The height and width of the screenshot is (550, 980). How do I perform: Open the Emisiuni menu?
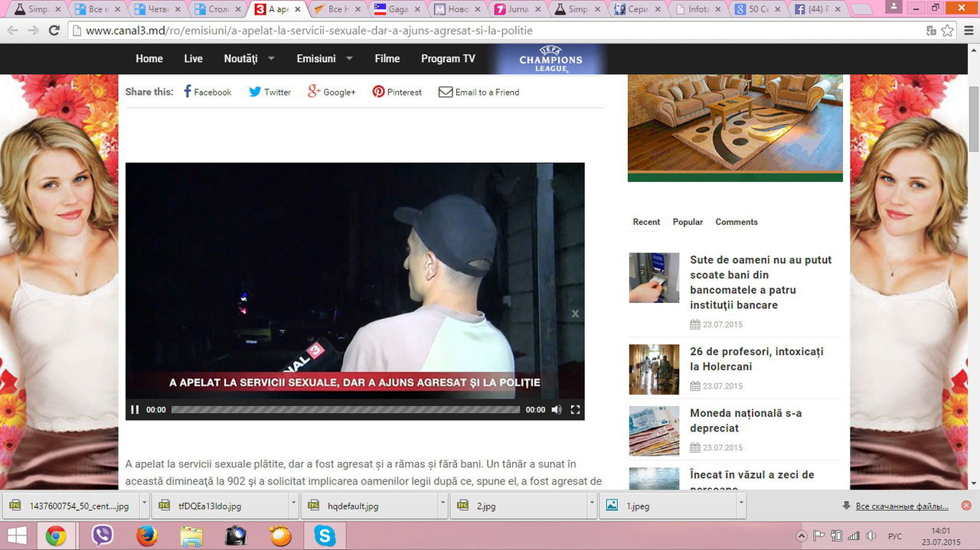(x=316, y=59)
